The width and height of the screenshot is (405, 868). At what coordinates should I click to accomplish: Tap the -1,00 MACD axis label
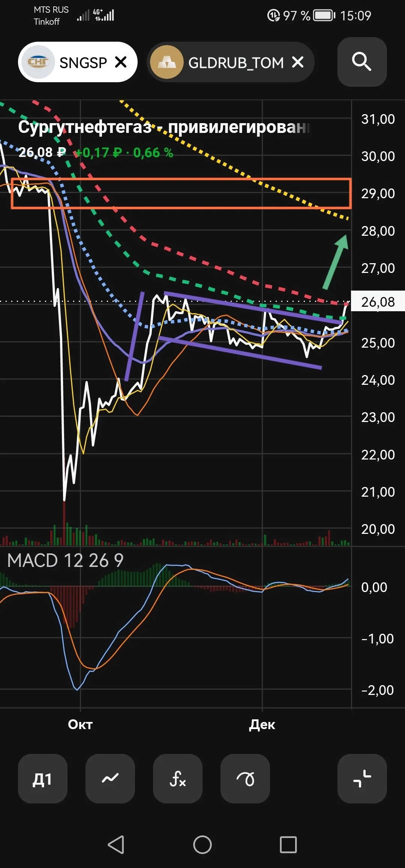click(x=377, y=639)
